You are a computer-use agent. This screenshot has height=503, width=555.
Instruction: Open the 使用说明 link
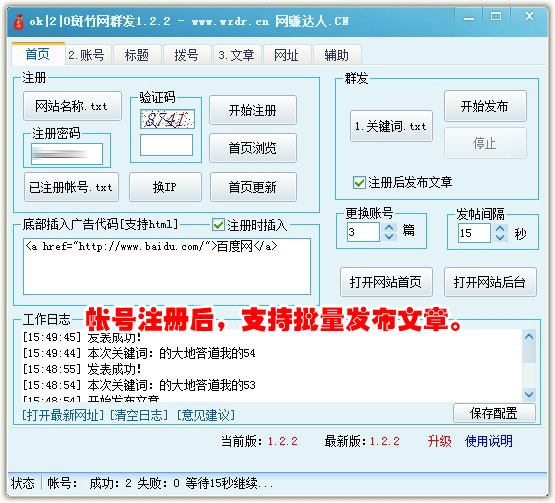[489, 441]
